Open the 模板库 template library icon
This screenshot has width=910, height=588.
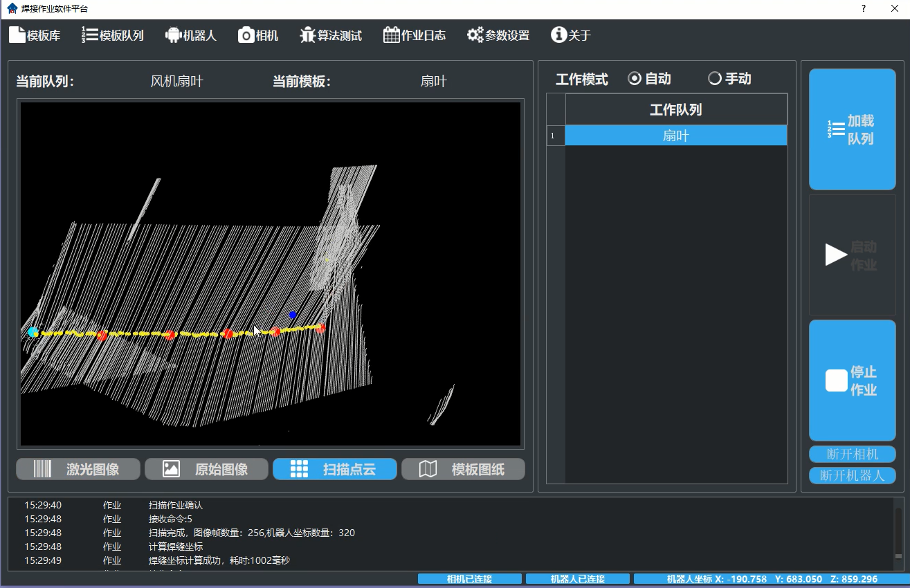[x=17, y=35]
